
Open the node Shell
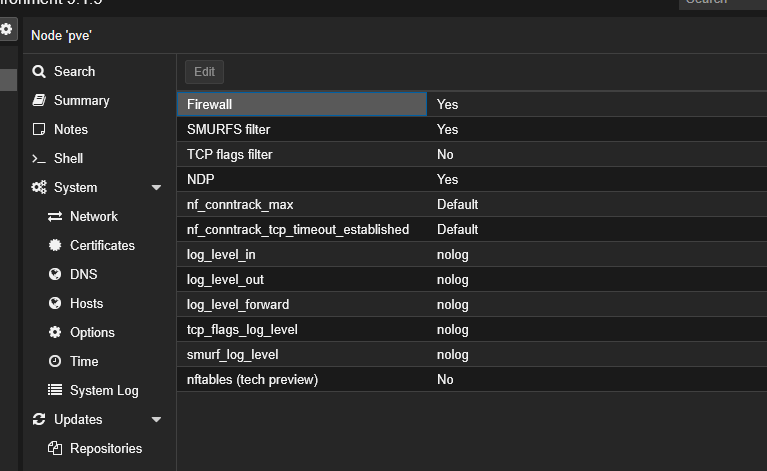(x=68, y=158)
